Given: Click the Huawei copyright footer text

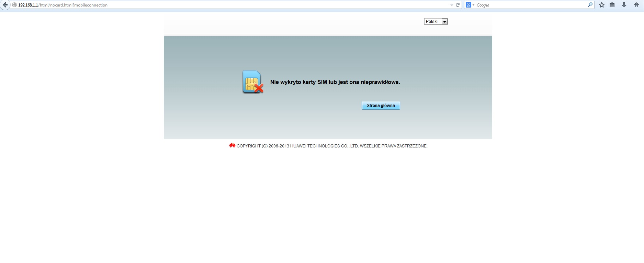Looking at the screenshot, I should 332,146.
